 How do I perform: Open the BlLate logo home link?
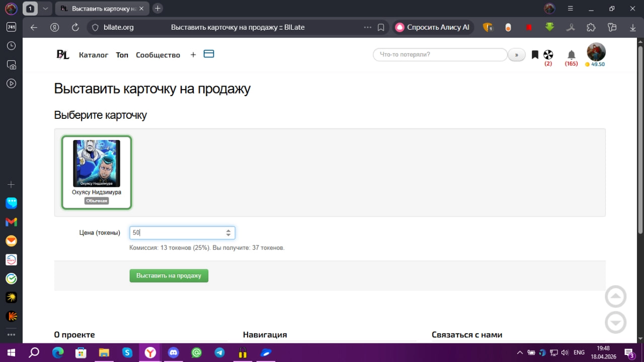click(x=63, y=55)
